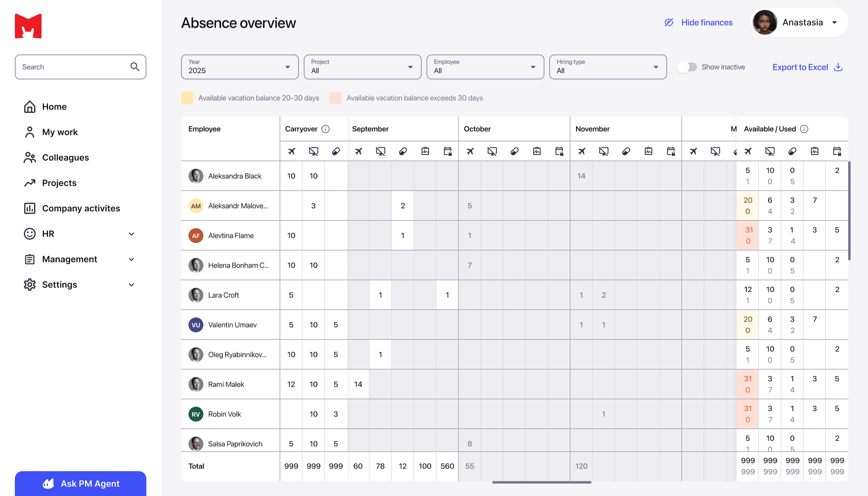Click the magnifier icon in the Search box
The width and height of the screenshot is (868, 496).
(x=135, y=67)
